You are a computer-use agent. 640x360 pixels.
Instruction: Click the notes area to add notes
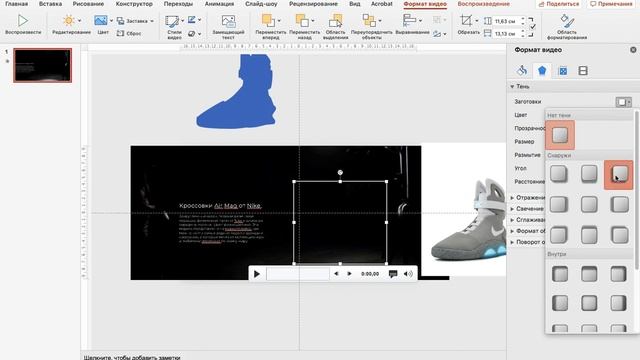(x=132, y=357)
